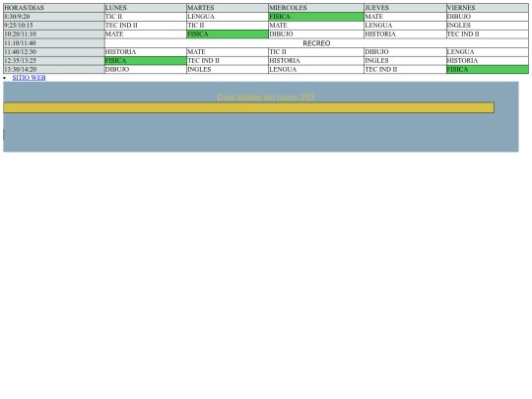Click TEC IND II in the 9:25/10:15 row
The width and height of the screenshot is (532, 399).
coord(146,26)
